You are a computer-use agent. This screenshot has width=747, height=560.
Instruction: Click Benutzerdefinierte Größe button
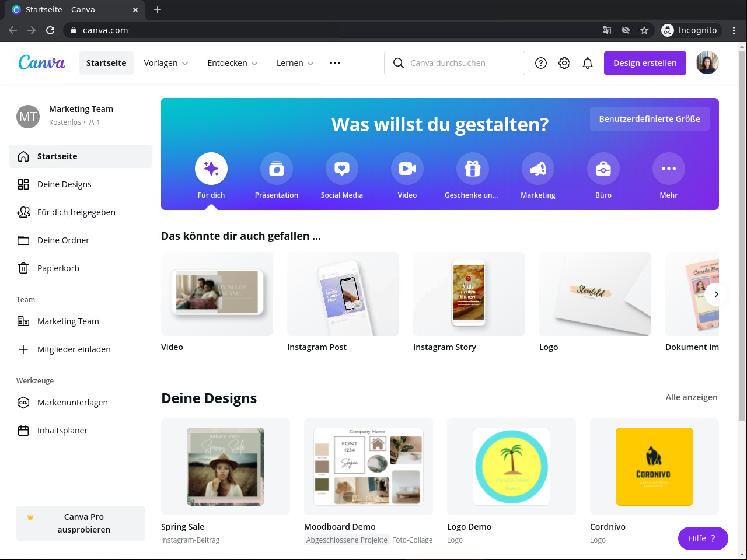pos(650,119)
